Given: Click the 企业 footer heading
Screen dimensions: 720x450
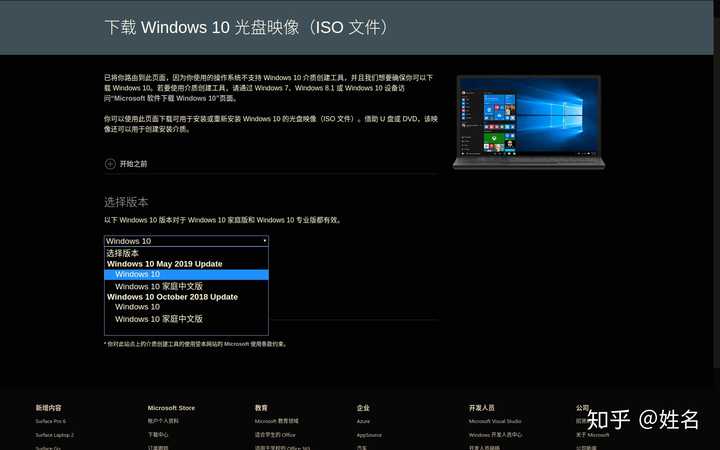Looking at the screenshot, I should pyautogui.click(x=363, y=408).
